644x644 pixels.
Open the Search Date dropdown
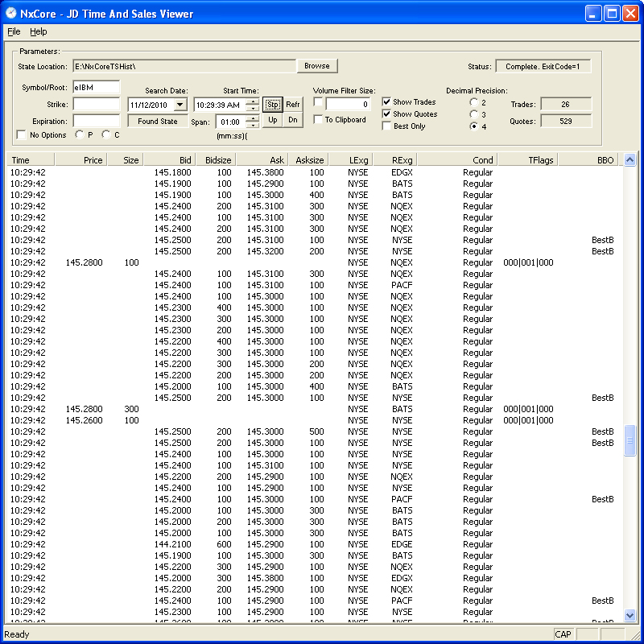click(180, 105)
